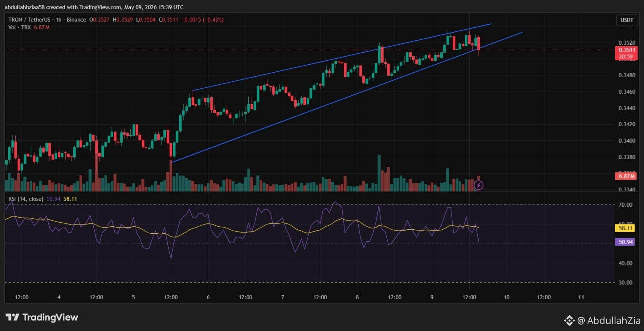Click the 0.3460 price axis label
This screenshot has height=331, width=644.
pos(627,92)
